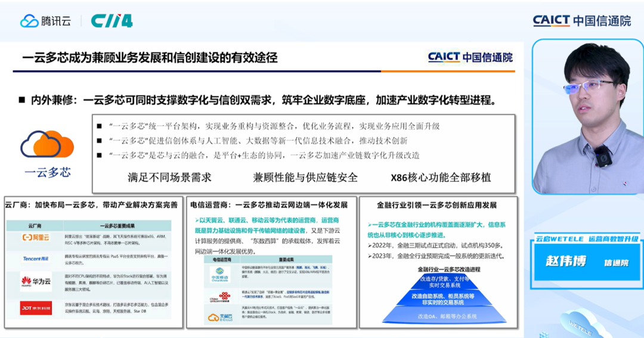Click the line 2022年，金融三期试点正式启动
The width and height of the screenshot is (644, 338).
pos(435,246)
